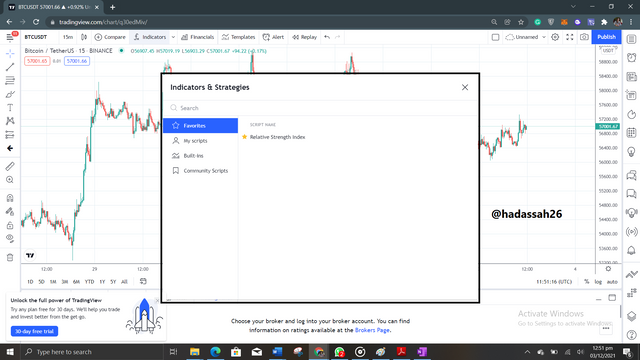Viewport: 640px width, 360px height.
Task: Click the remove drawings trash icon
Action: [10, 257]
